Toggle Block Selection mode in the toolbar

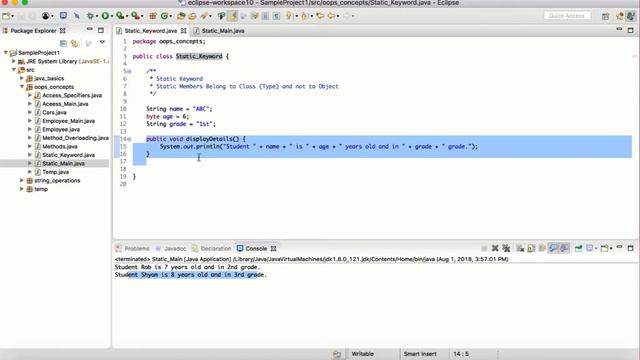[265, 16]
